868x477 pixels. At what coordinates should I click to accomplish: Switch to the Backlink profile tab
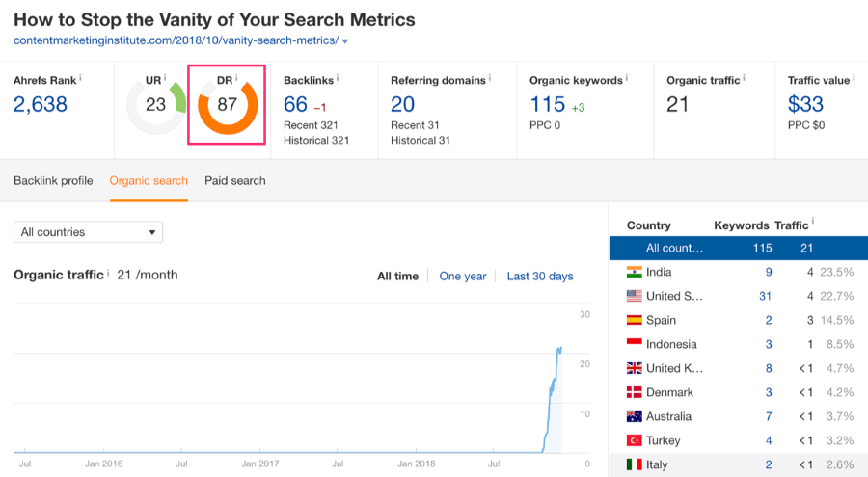(x=53, y=181)
